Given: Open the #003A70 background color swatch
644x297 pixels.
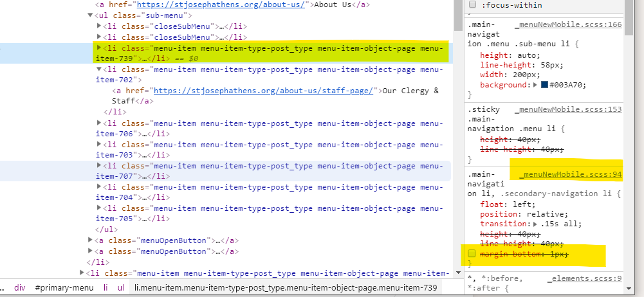Looking at the screenshot, I should [544, 85].
